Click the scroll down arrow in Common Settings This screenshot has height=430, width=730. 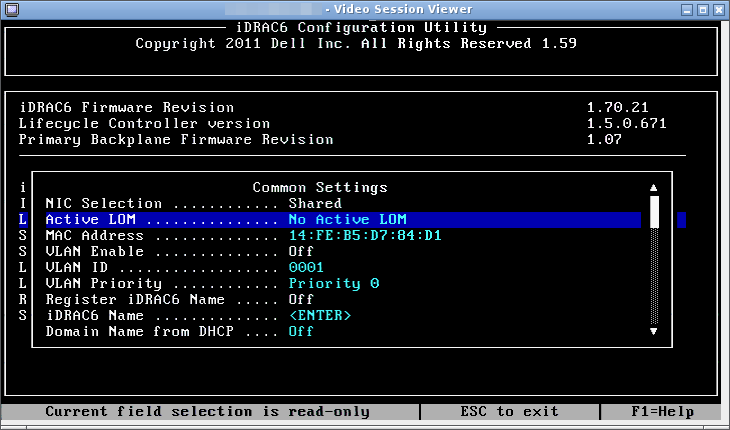(654, 331)
